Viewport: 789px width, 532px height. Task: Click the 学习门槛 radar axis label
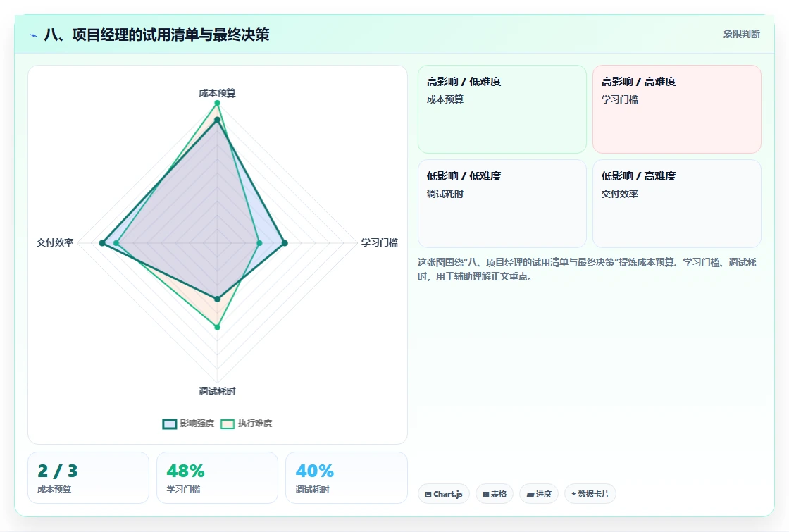(x=380, y=242)
